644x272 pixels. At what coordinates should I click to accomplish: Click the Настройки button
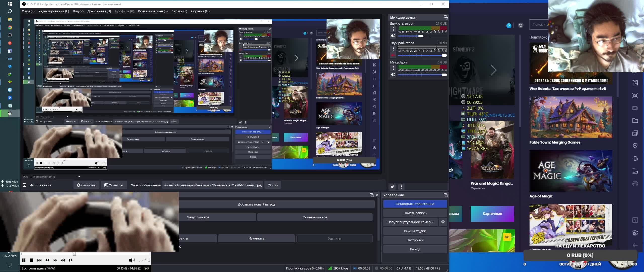coord(415,240)
